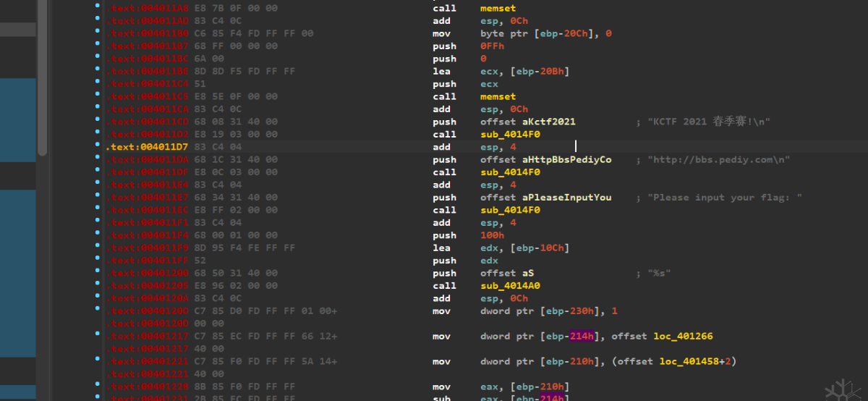868x401 pixels.
Task: Click opcode bytes 68 08 31 40 00
Action: pyautogui.click(x=235, y=122)
